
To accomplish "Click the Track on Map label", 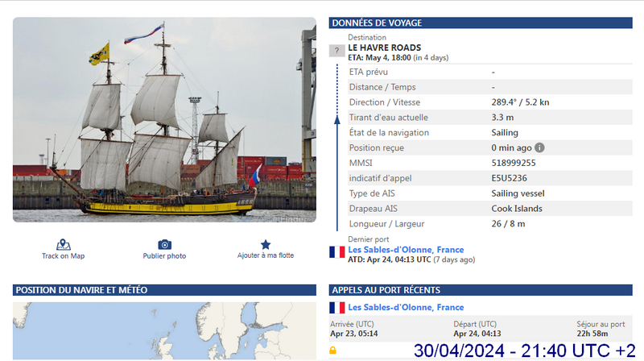I will (x=64, y=255).
